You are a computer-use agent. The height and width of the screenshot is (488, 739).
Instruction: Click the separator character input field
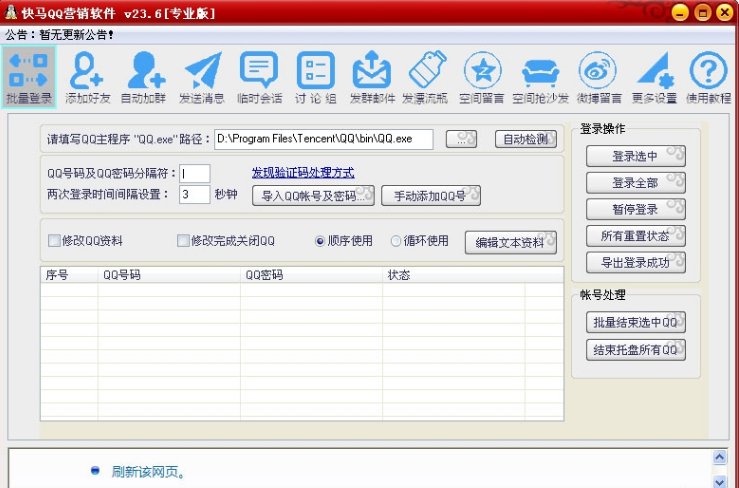pos(195,174)
